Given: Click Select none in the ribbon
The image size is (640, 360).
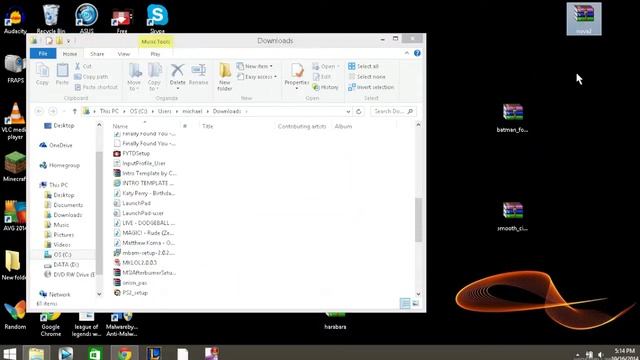Looking at the screenshot, I should tap(367, 77).
